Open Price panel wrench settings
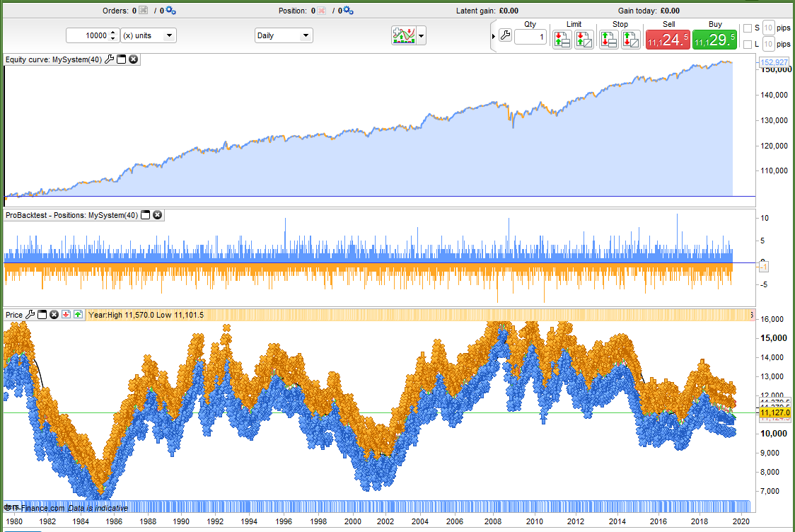This screenshot has width=795, height=532. pos(30,314)
